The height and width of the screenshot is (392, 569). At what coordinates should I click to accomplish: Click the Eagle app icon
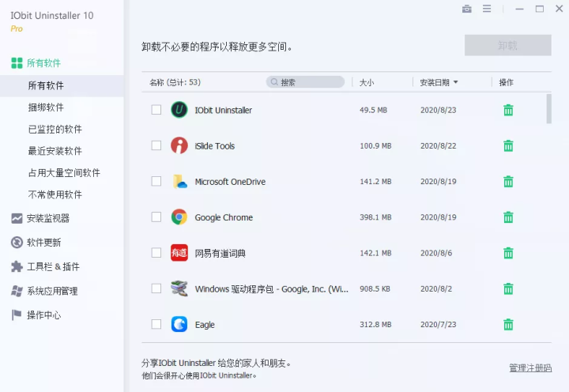(x=179, y=324)
